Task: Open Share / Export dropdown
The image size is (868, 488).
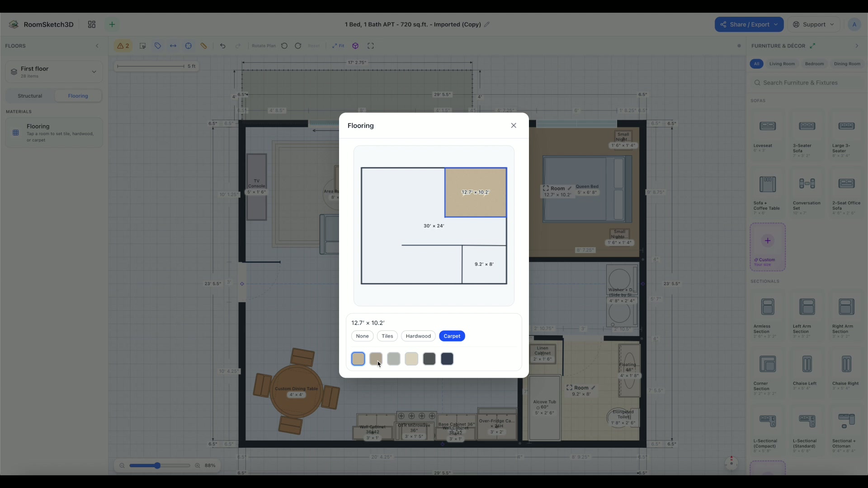Action: pyautogui.click(x=749, y=24)
